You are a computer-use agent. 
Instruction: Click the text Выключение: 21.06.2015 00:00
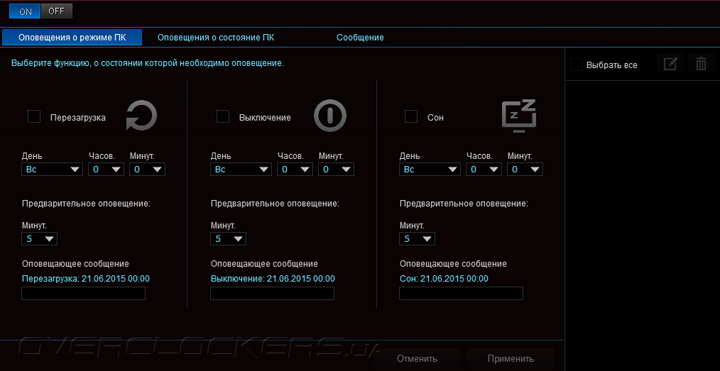pyautogui.click(x=273, y=279)
